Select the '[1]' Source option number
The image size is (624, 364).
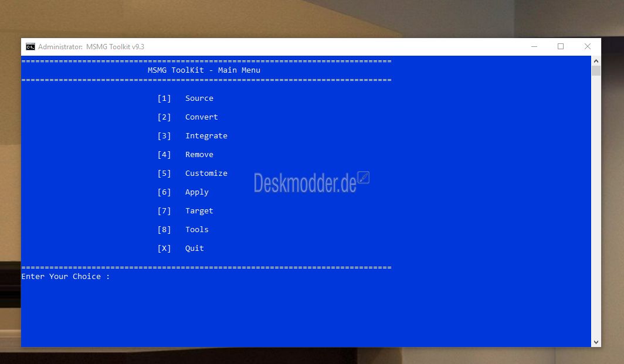click(164, 98)
